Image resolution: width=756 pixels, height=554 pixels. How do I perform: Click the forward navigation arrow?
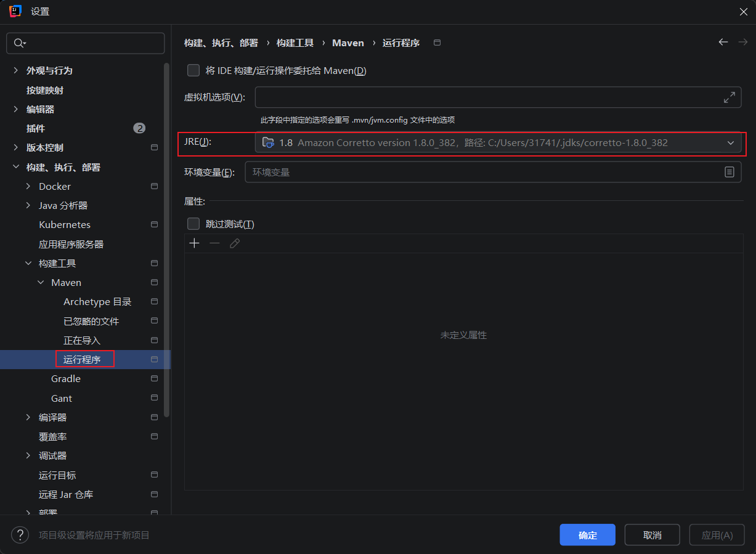click(742, 42)
